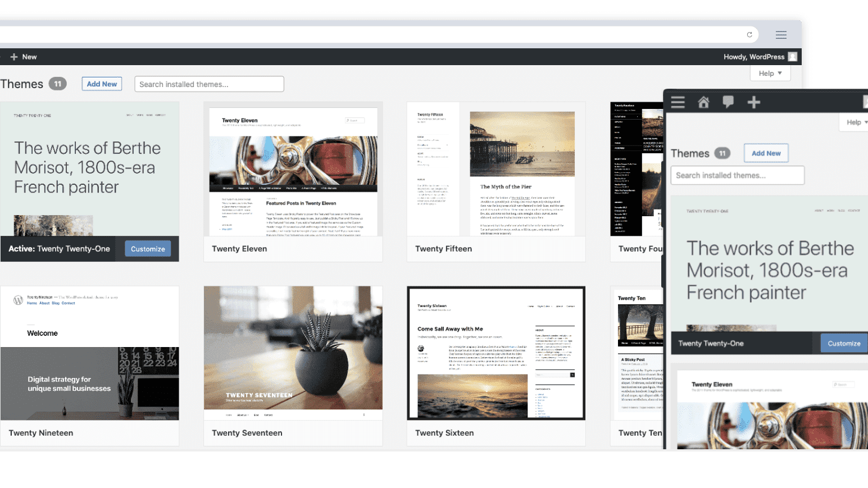Click the Active: Twenty Twenty-One label

(59, 249)
